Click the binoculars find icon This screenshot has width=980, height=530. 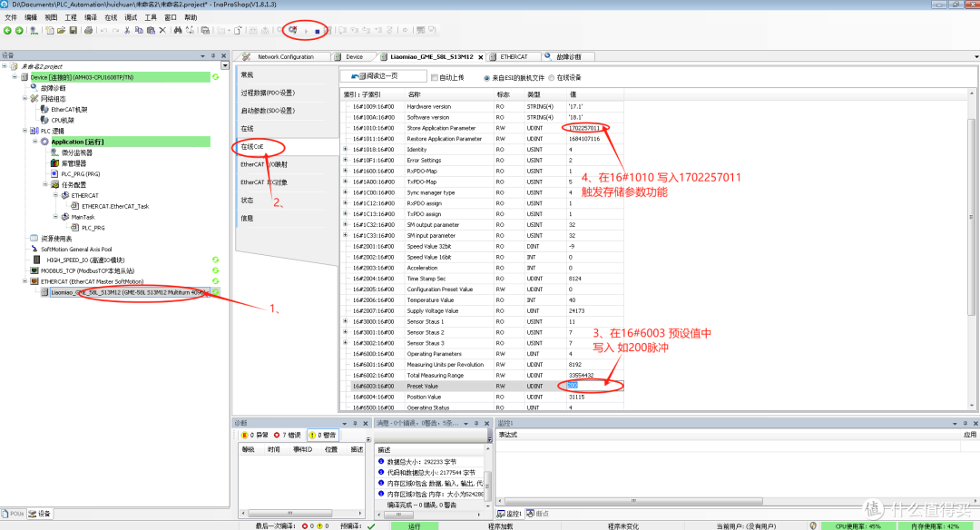point(178,30)
